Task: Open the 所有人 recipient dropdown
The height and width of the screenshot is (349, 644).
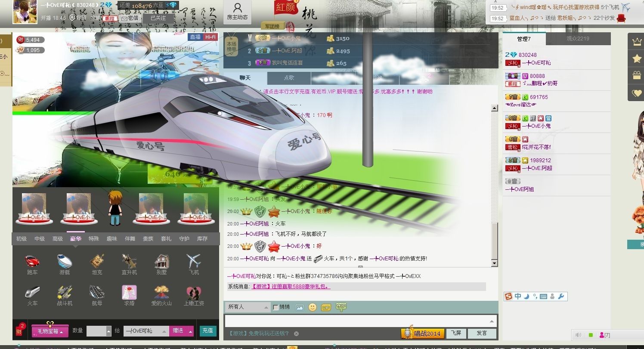Action: point(248,307)
